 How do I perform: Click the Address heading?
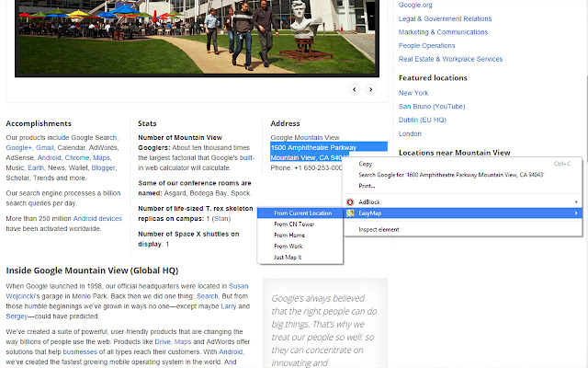tap(285, 123)
